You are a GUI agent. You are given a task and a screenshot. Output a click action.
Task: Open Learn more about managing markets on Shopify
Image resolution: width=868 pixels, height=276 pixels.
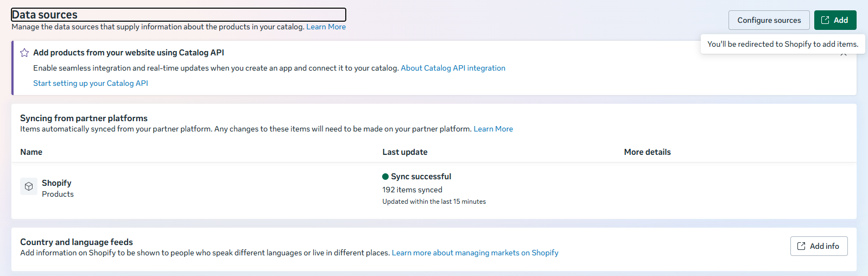475,253
